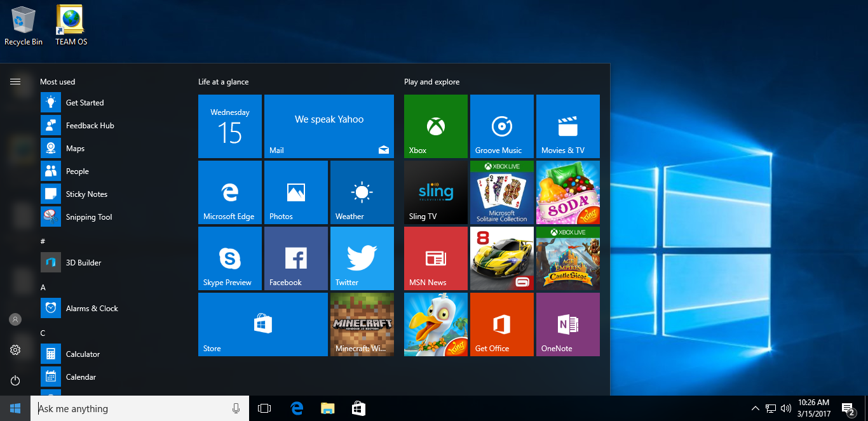Open the calendar tile showing Wednesday 15
The image size is (868, 421).
coord(230,126)
